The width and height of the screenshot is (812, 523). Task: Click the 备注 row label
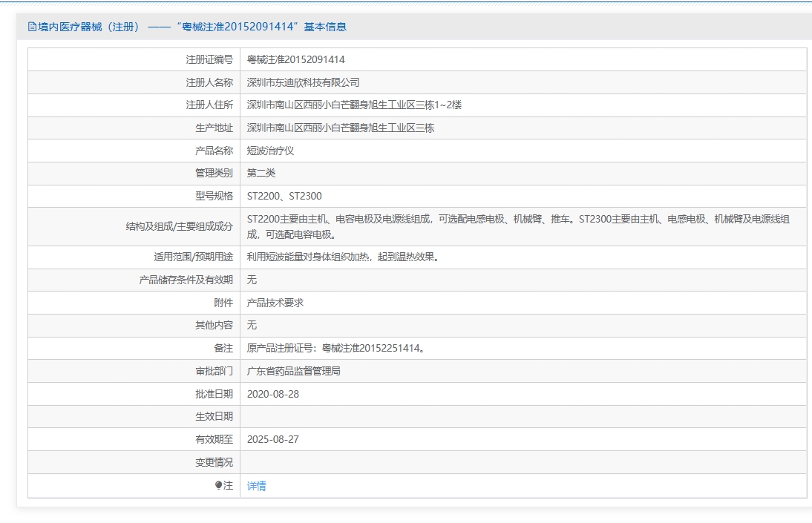pyautogui.click(x=223, y=348)
